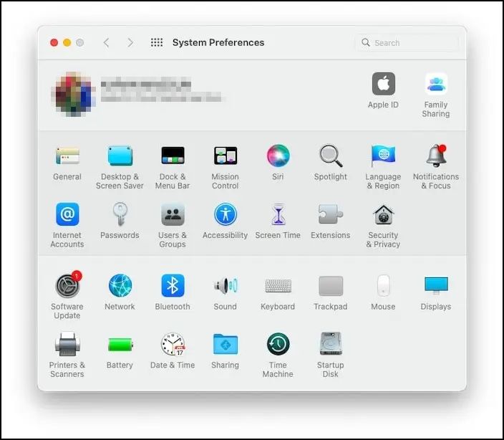Click the forward navigation arrow
The width and height of the screenshot is (504, 440).
[x=130, y=43]
